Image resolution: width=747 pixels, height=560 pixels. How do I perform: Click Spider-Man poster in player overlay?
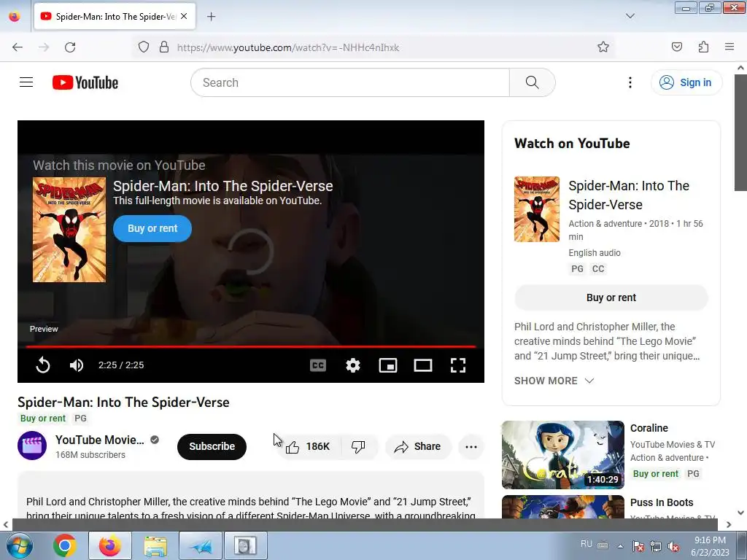pyautogui.click(x=69, y=230)
